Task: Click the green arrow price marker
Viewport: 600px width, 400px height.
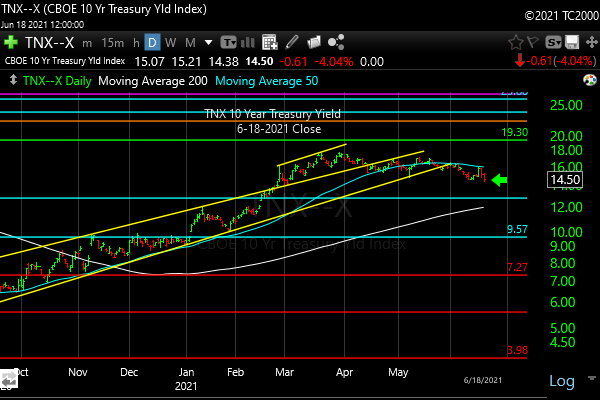Action: (x=500, y=180)
